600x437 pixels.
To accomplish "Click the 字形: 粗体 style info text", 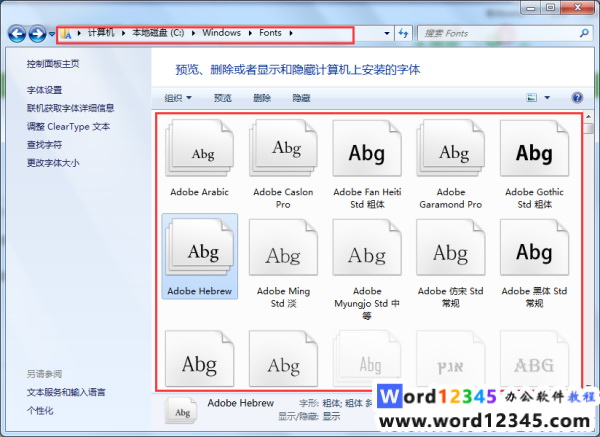I will (337, 403).
